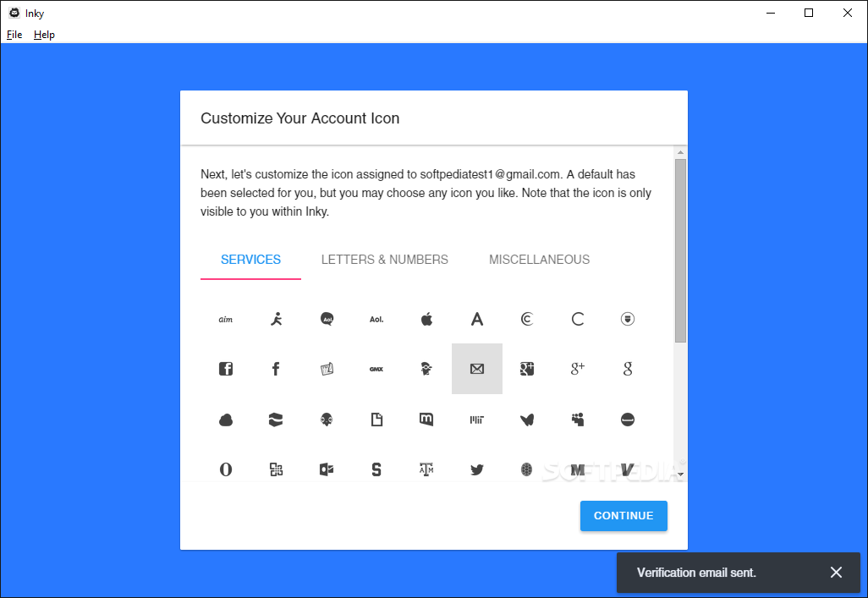The width and height of the screenshot is (868, 598).
Task: Pick the Facebook square logo icon
Action: pyautogui.click(x=225, y=369)
